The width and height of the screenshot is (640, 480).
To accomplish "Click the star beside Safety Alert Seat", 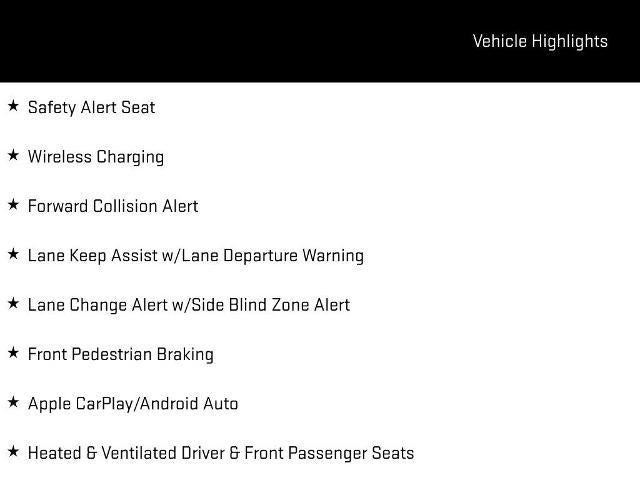I will (13, 106).
